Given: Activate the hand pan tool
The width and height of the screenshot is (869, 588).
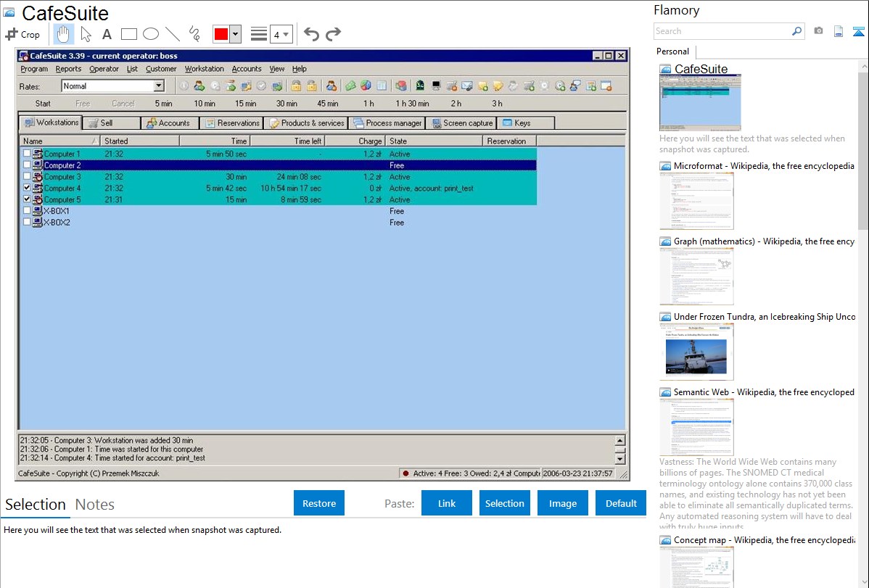Looking at the screenshot, I should tap(64, 34).
